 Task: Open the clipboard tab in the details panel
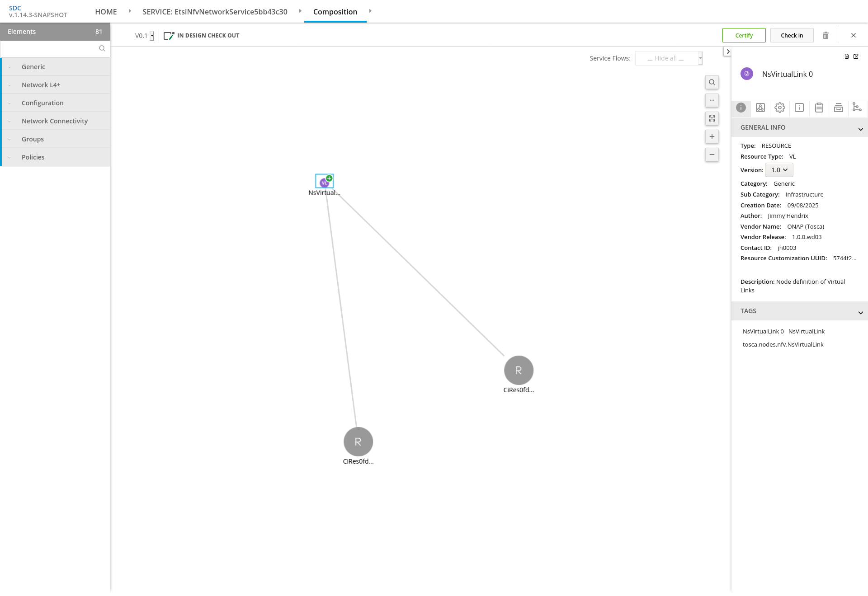(819, 108)
